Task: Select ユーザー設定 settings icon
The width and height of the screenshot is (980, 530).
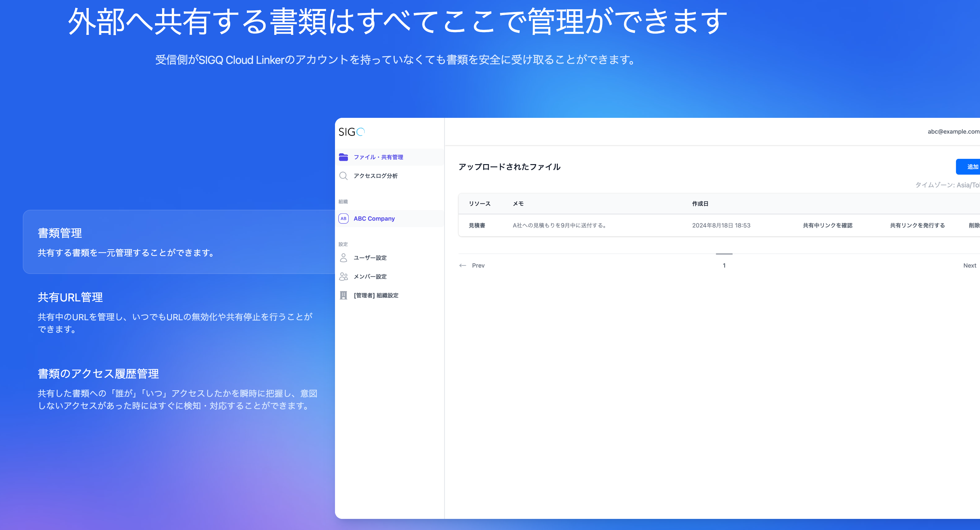Action: click(344, 259)
